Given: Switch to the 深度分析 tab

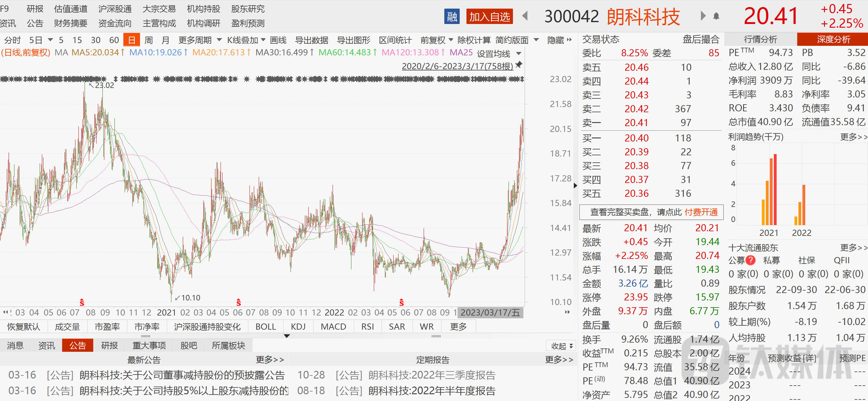Looking at the screenshot, I should point(833,39).
